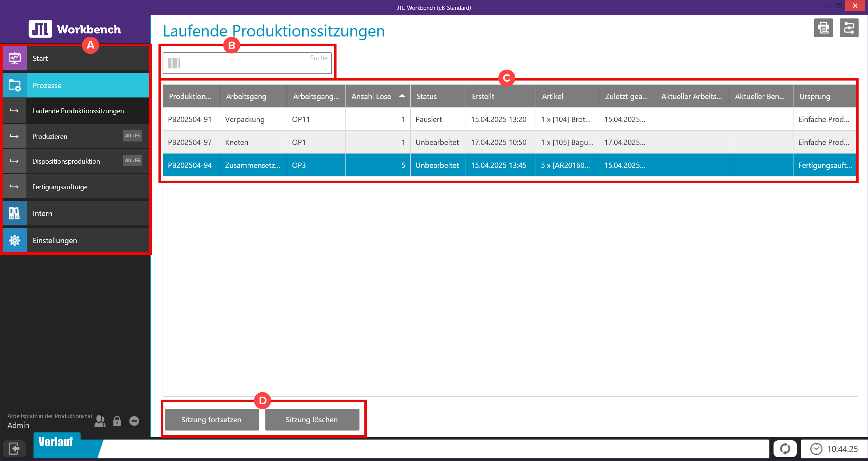
Task: Click the logout icon at bottom left
Action: [x=14, y=449]
